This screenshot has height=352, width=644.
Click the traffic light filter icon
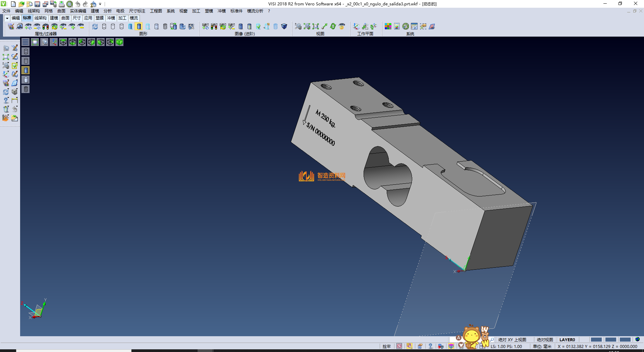pyautogui.click(x=46, y=27)
